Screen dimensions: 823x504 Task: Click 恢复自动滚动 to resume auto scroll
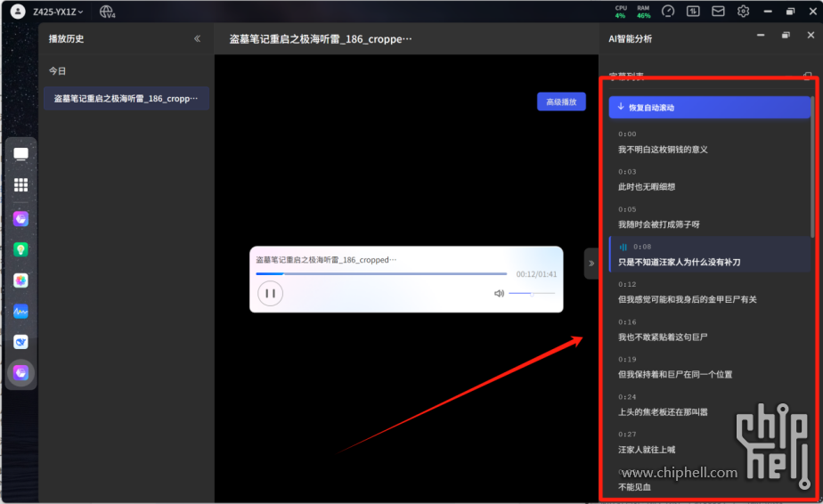point(709,108)
